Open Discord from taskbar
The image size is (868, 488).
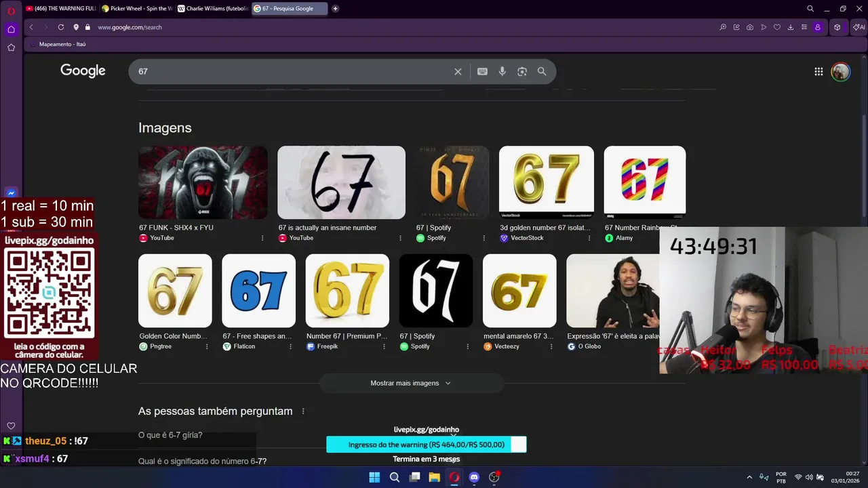(474, 477)
